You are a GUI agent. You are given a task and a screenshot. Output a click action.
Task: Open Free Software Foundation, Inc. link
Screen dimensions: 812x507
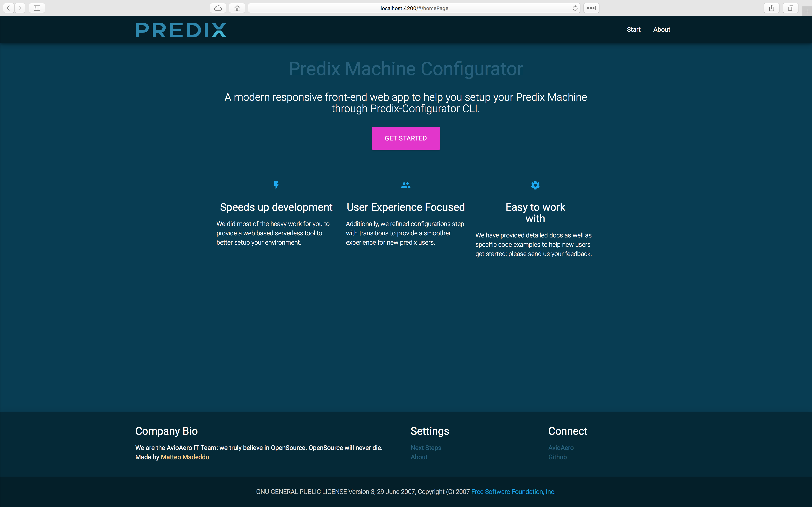click(513, 492)
